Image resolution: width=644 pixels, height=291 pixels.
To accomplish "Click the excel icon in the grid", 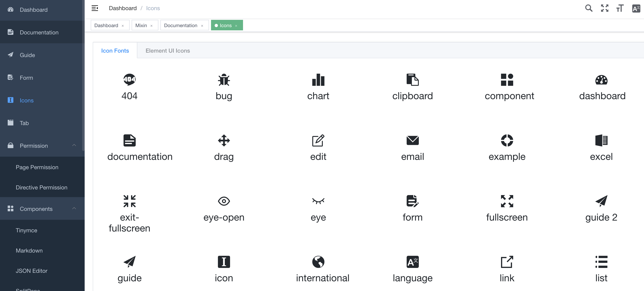I will coord(601,140).
